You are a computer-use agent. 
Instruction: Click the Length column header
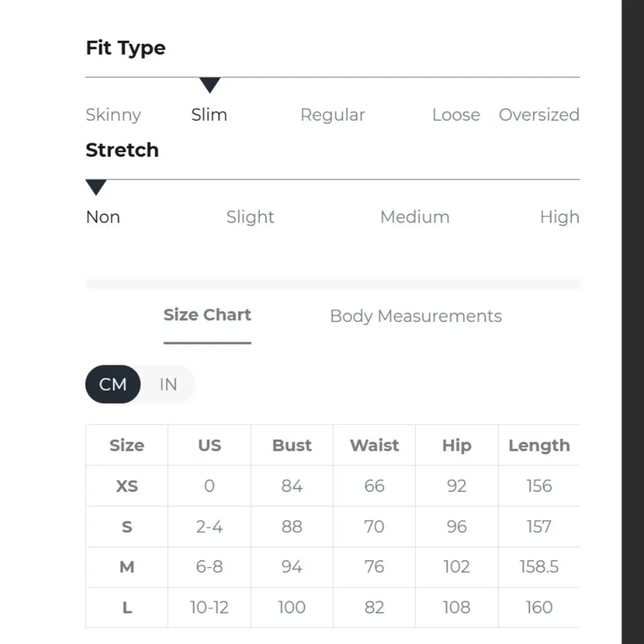(539, 446)
